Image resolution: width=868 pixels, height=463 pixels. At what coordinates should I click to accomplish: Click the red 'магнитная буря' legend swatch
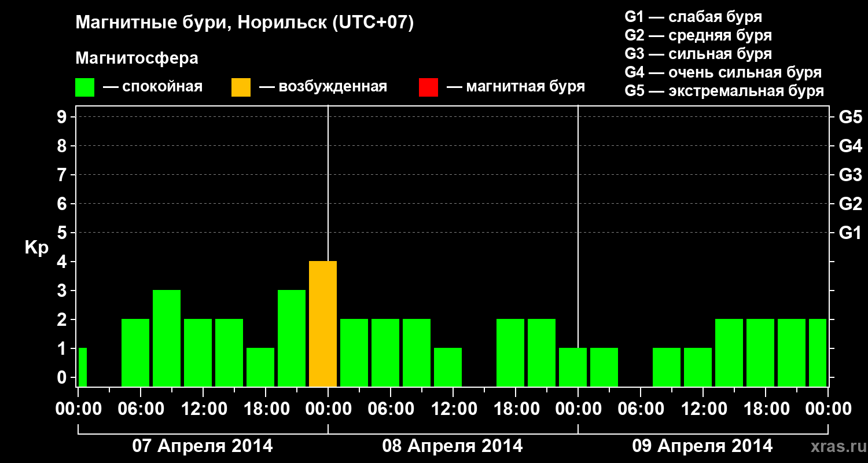point(428,87)
